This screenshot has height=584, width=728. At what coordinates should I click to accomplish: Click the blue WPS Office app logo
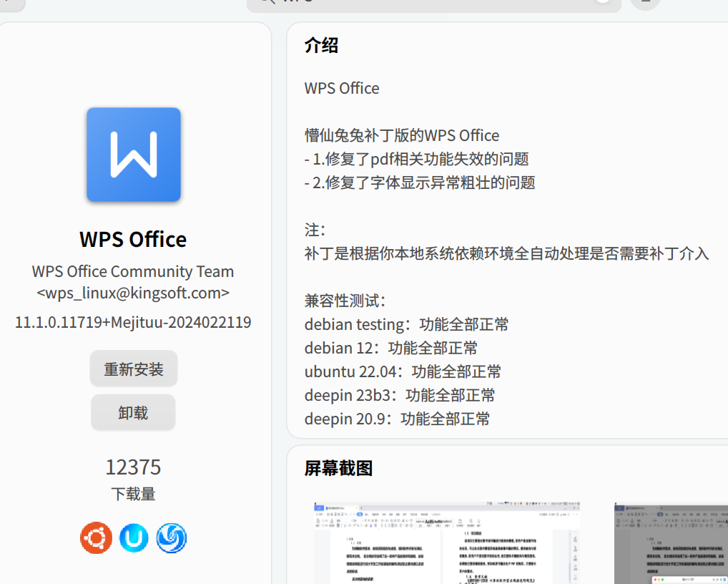point(134,155)
